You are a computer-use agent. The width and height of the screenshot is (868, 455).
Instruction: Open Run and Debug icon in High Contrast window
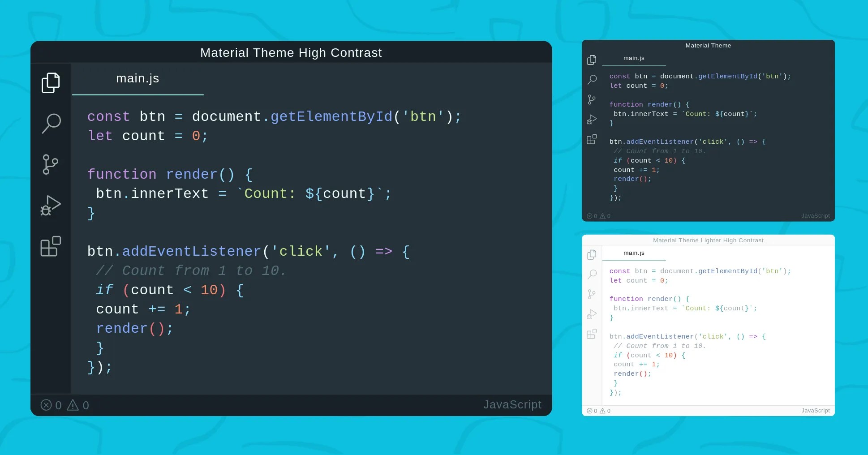pyautogui.click(x=51, y=206)
